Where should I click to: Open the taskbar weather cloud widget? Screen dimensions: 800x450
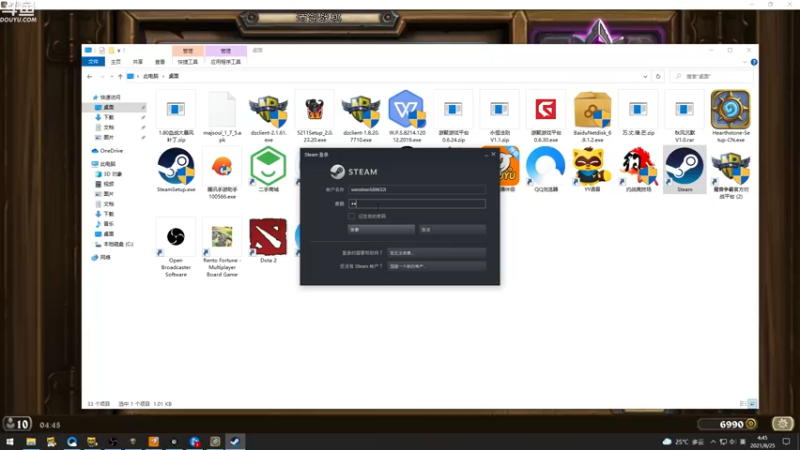tap(667, 442)
